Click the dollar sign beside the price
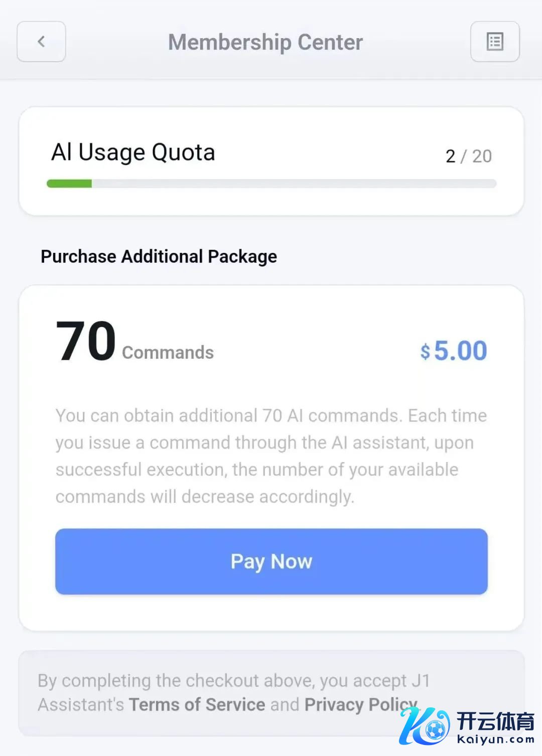 425,352
